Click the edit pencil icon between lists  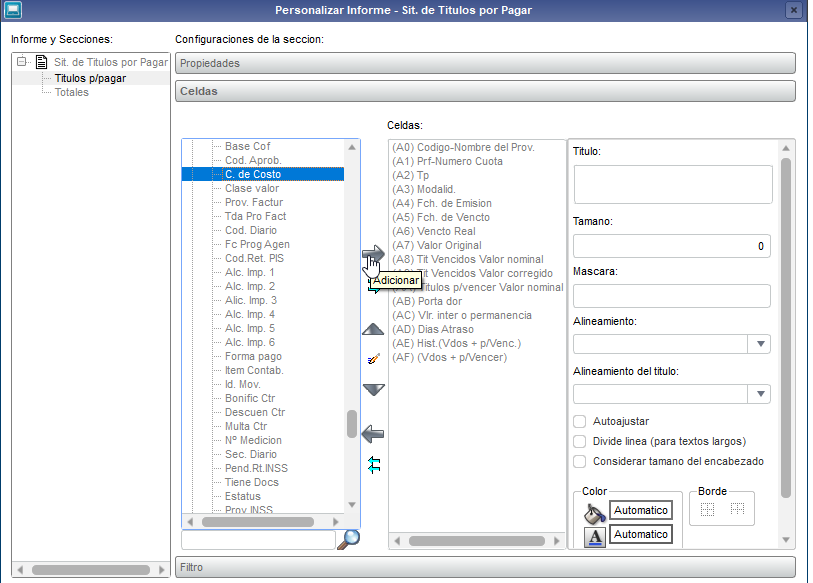tap(373, 359)
